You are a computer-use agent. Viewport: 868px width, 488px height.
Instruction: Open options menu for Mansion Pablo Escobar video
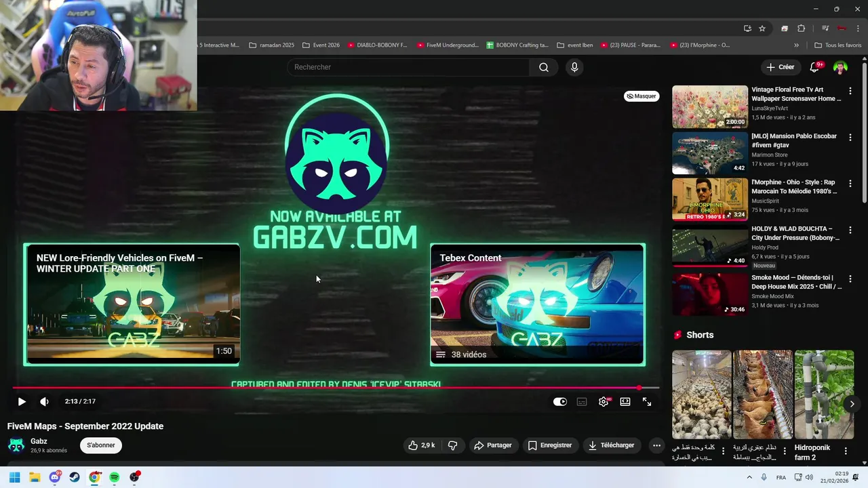[850, 137]
